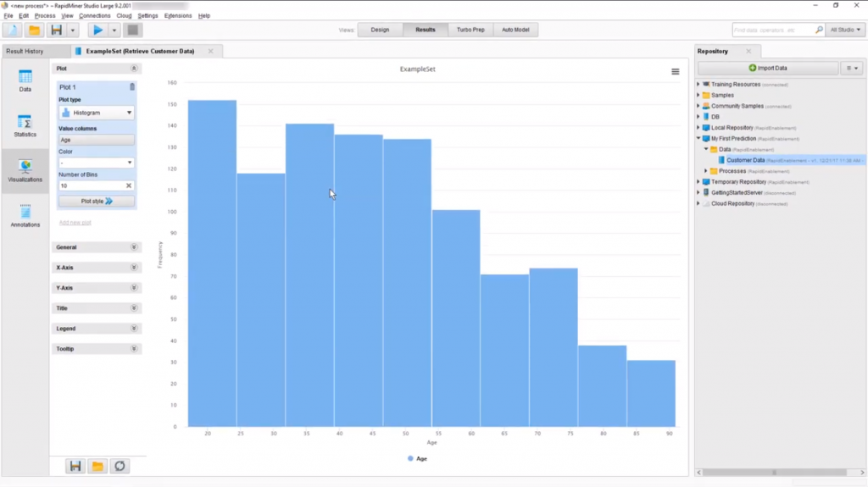
Task: Open the Process menu
Action: 45,15
